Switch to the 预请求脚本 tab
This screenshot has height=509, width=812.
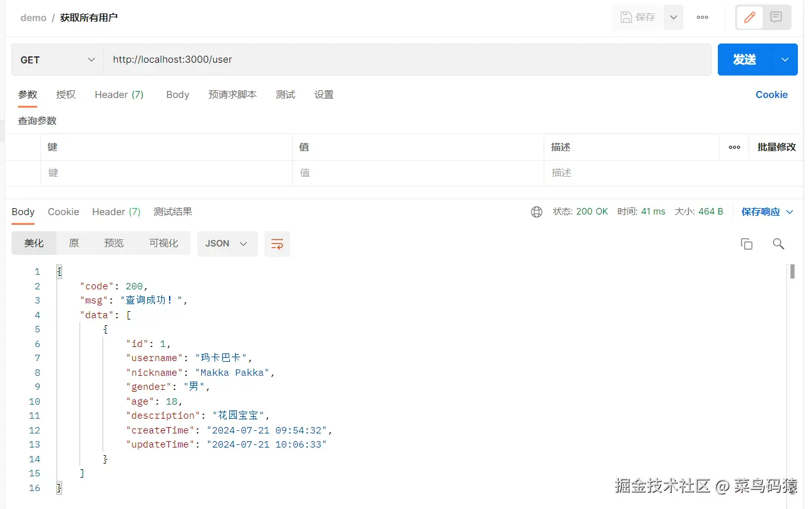[x=232, y=95]
